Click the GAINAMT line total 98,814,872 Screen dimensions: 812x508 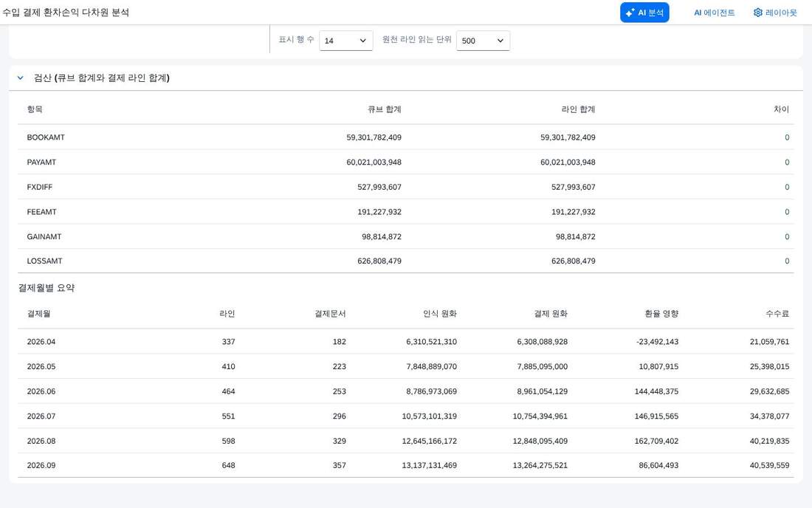pos(575,237)
